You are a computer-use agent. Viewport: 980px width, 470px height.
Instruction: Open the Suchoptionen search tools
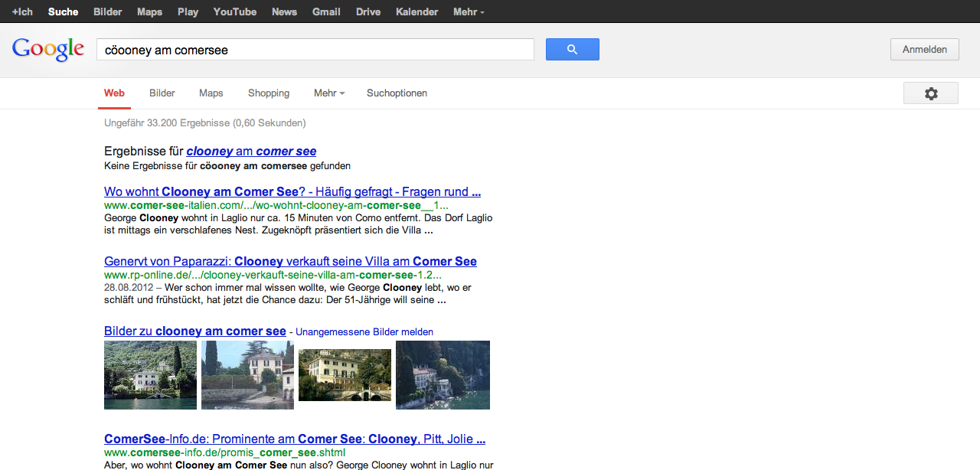[x=397, y=93]
